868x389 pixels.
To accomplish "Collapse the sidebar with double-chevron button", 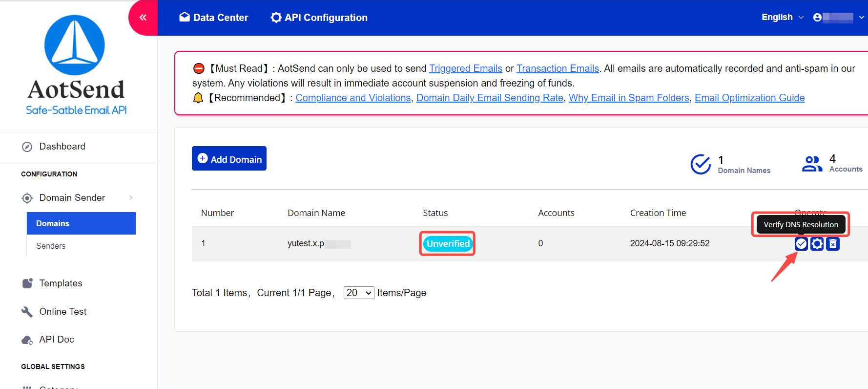I will coord(143,18).
